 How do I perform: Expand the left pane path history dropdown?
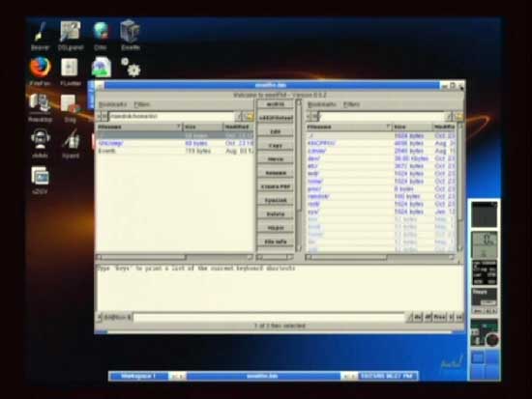click(x=239, y=117)
